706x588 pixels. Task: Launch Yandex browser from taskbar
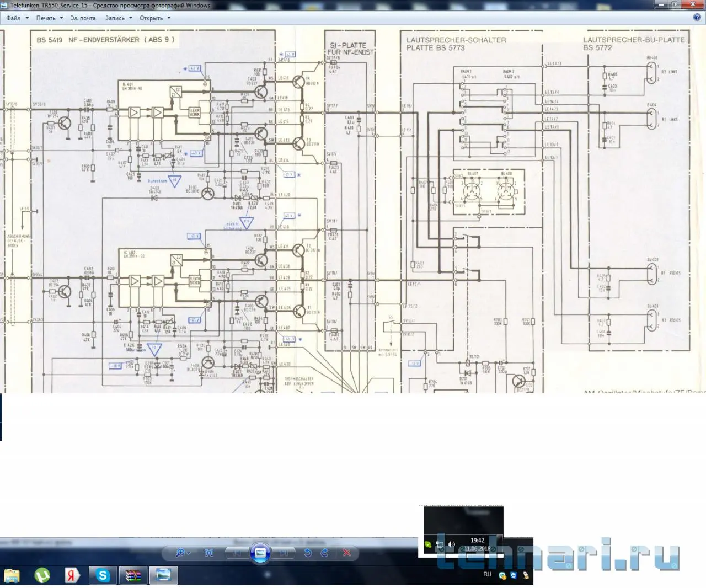click(72, 575)
